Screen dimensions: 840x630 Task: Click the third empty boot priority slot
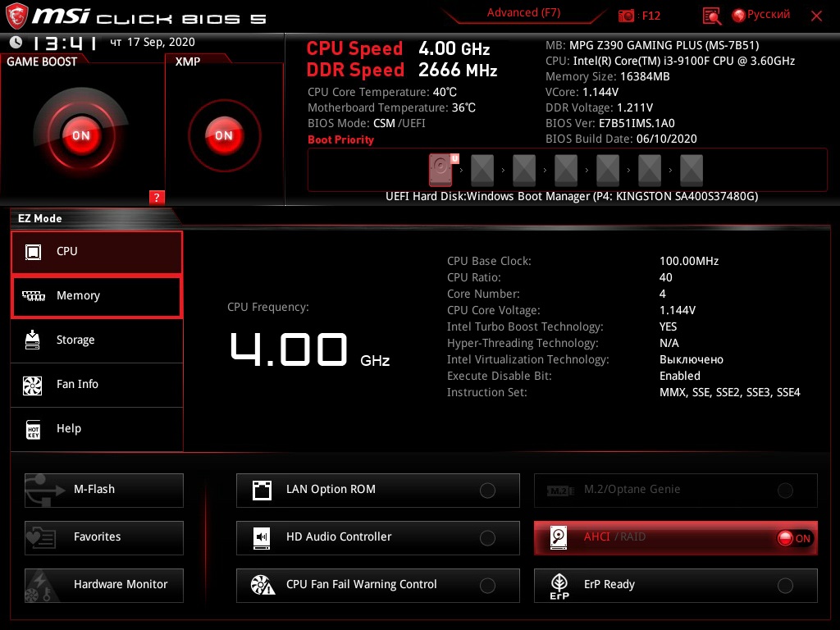[x=524, y=170]
